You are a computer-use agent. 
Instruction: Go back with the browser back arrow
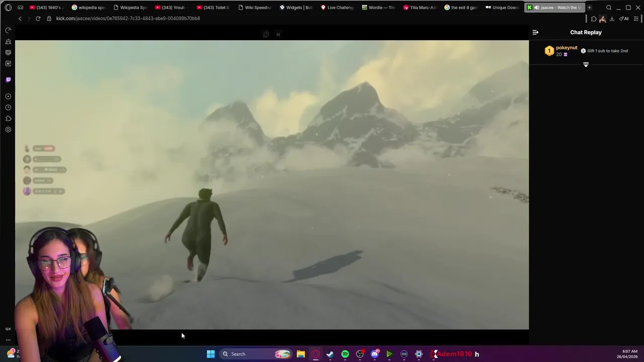pos(20,19)
